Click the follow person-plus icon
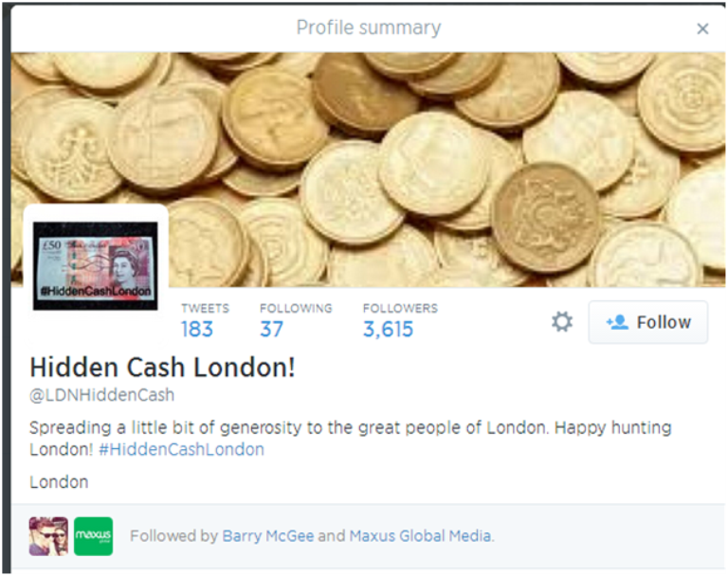This screenshot has height=576, width=728. click(617, 322)
